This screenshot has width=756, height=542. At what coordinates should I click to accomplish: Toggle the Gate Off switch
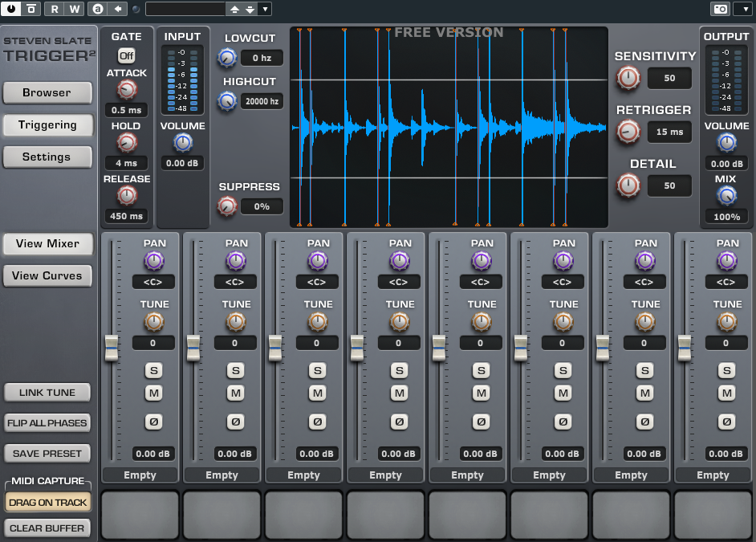126,55
